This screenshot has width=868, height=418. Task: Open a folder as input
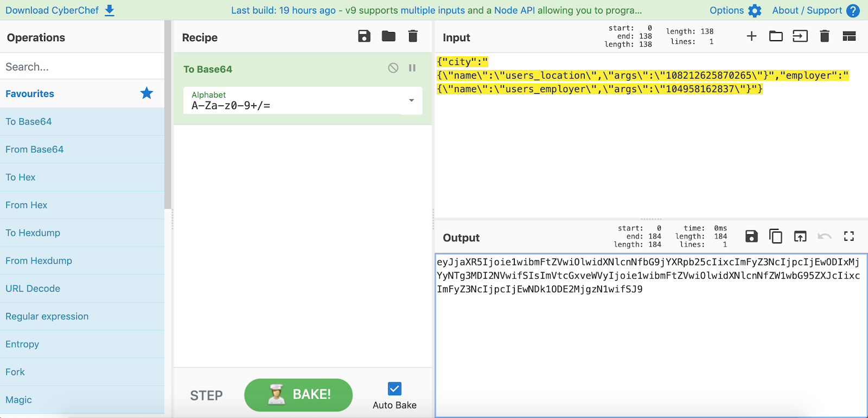tap(776, 36)
